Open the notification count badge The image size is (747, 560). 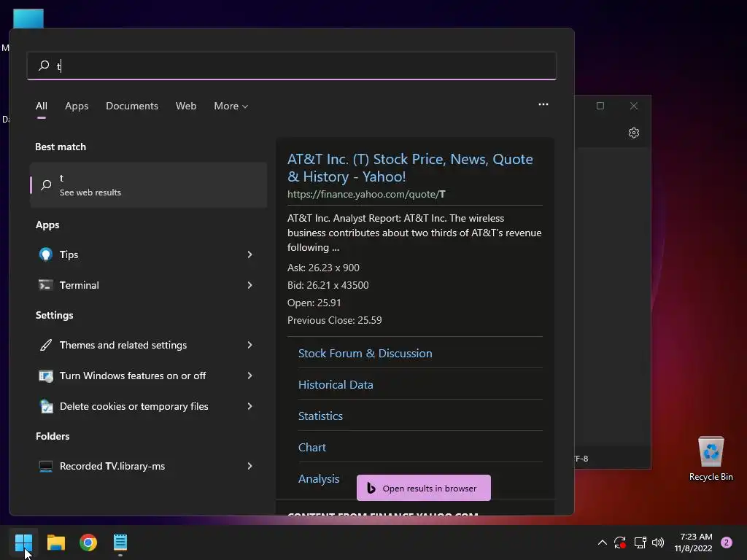pyautogui.click(x=726, y=542)
